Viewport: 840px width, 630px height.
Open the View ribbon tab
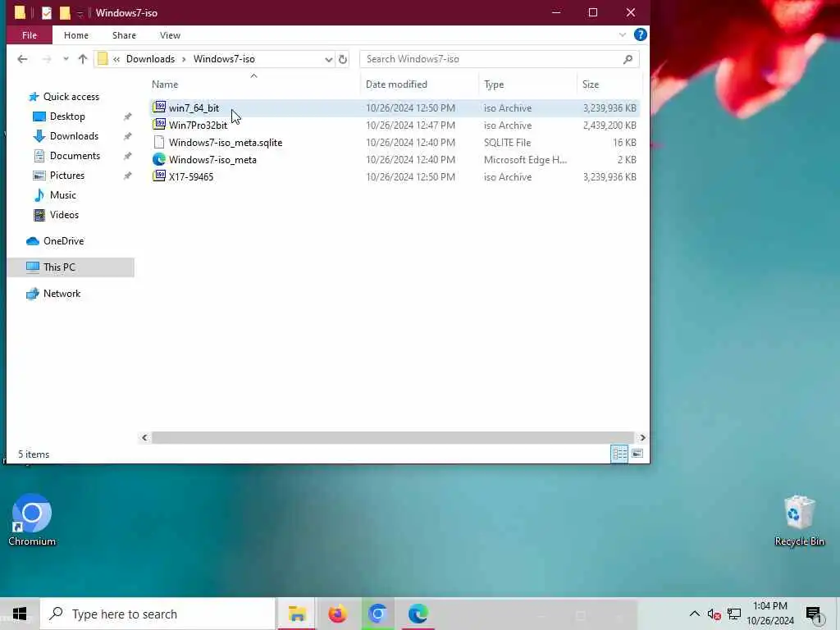point(170,35)
